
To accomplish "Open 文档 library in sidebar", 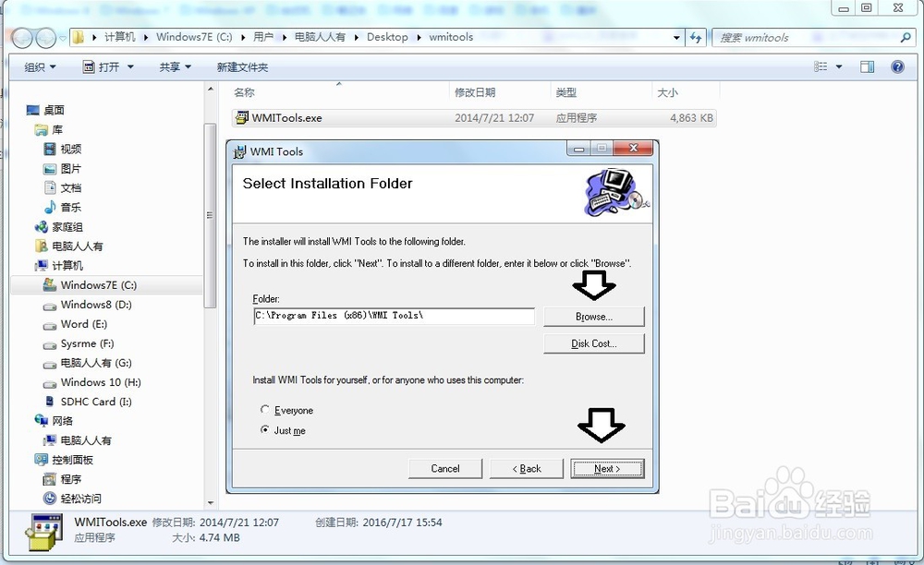I will [x=71, y=187].
